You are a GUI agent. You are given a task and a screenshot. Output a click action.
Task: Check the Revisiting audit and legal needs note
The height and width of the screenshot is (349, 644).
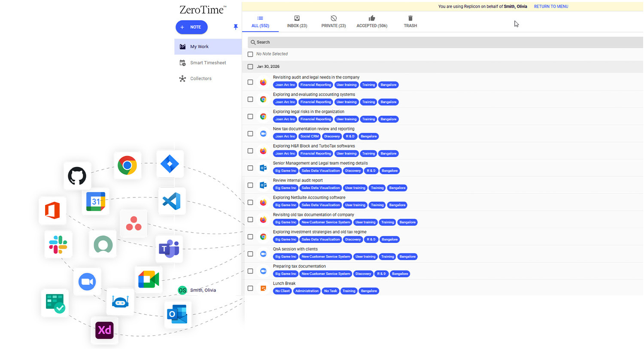coord(250,82)
